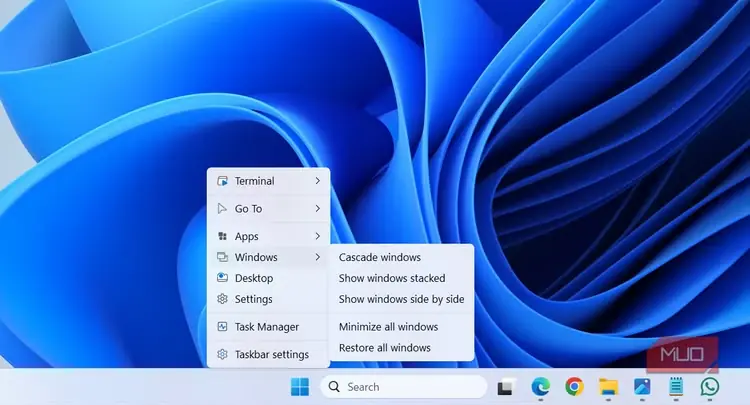Select Go To menu entry
Image resolution: width=750 pixels, height=405 pixels.
coord(268,208)
